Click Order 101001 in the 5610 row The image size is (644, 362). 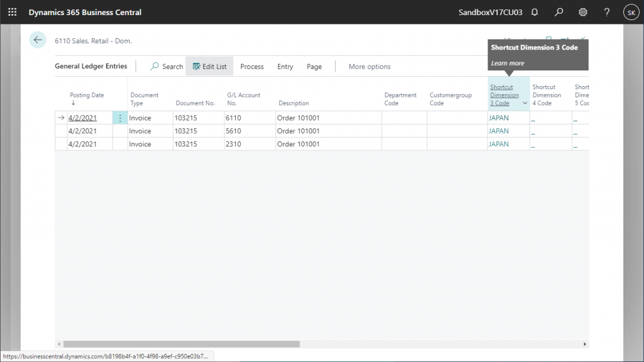[x=298, y=131]
